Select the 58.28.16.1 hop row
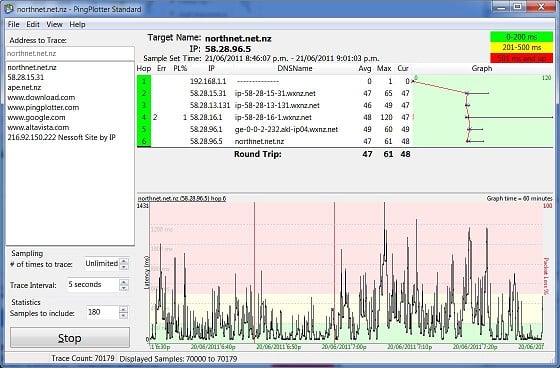The height and width of the screenshot is (368, 560). pos(274,117)
